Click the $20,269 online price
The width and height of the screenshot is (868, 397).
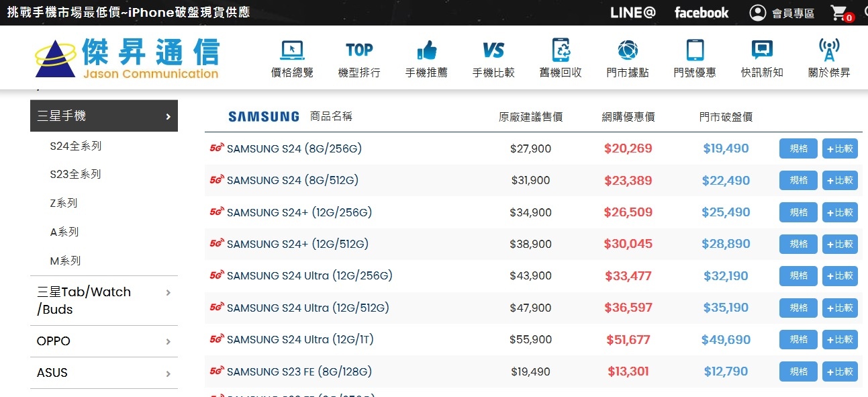point(628,148)
